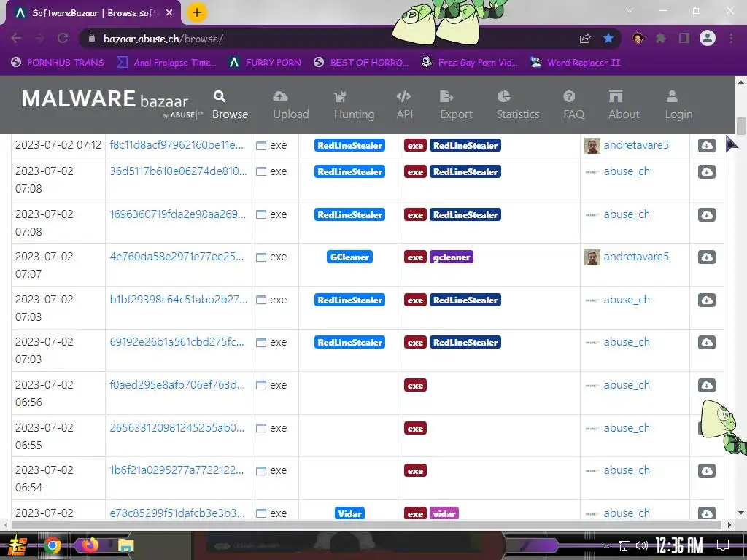Open hash 4e760da58e2971e77ee25 link

coord(177,256)
